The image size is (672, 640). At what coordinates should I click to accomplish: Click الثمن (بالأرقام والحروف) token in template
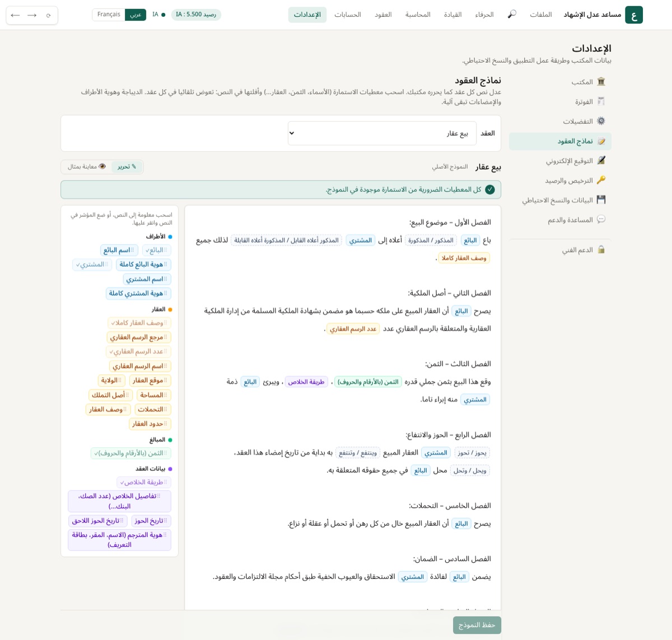(368, 382)
